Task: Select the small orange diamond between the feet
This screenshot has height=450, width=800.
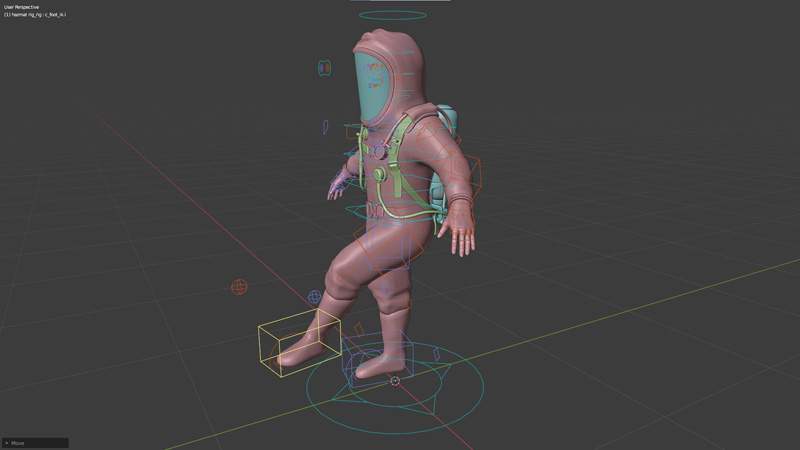Action: pyautogui.click(x=359, y=329)
